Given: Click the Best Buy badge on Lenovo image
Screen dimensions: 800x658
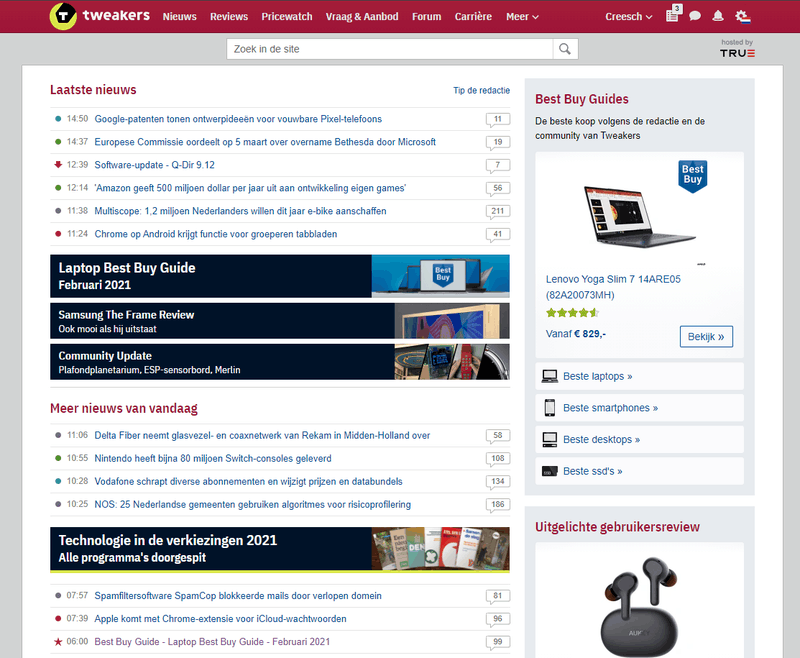Looking at the screenshot, I should pos(692,176).
